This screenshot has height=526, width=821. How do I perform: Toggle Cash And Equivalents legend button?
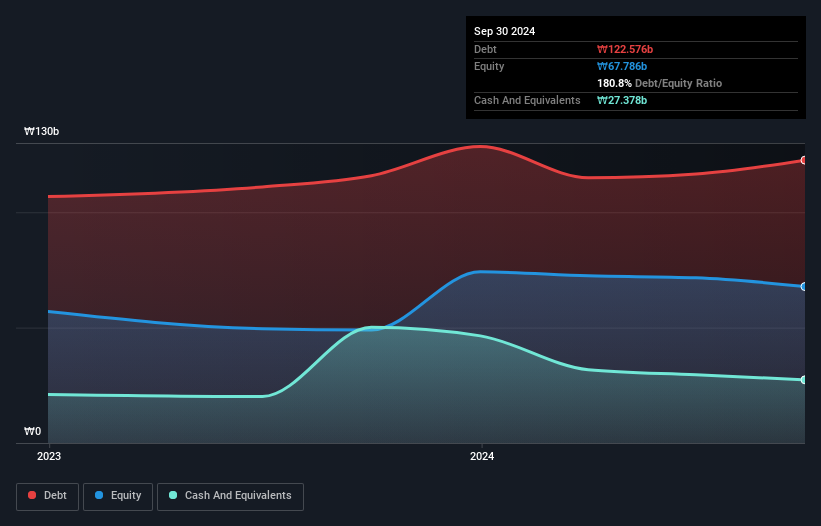230,496
